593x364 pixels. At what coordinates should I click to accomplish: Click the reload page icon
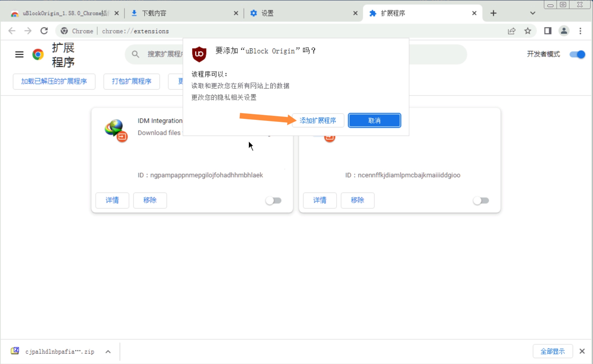pos(44,31)
